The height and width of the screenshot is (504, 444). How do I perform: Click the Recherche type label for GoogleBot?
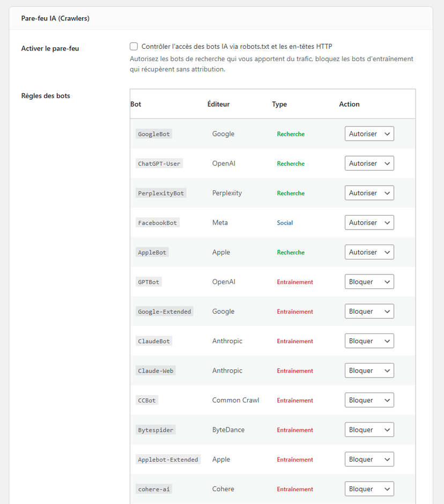(291, 134)
